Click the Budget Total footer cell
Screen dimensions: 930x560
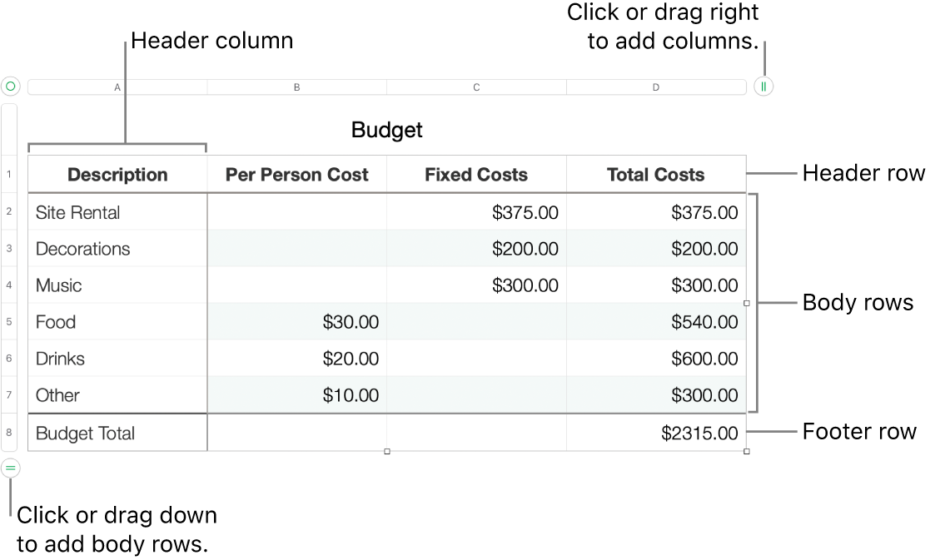117,433
